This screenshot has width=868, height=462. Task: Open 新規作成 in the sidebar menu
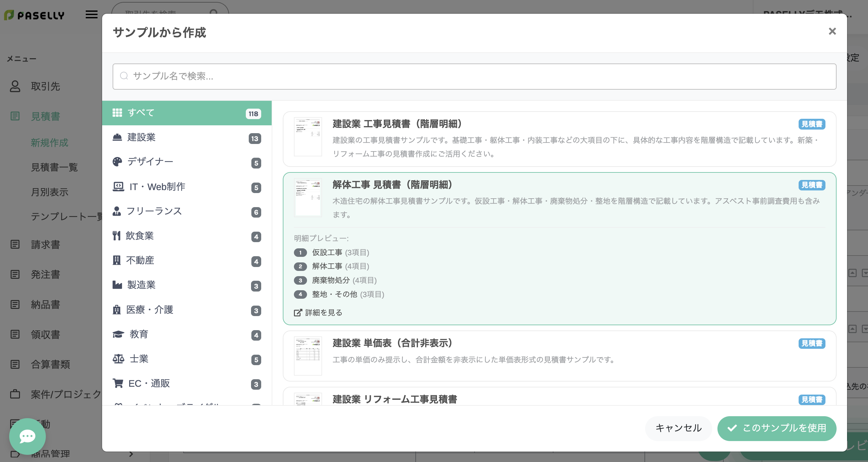tap(49, 142)
